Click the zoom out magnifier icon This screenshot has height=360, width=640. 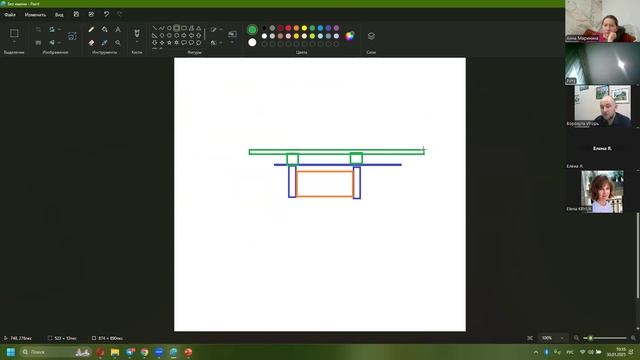pos(576,338)
